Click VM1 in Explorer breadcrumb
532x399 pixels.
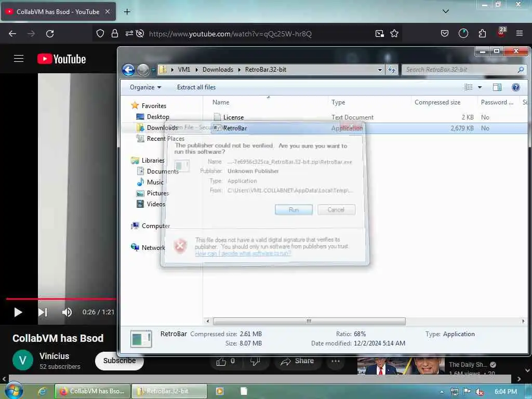click(x=184, y=70)
